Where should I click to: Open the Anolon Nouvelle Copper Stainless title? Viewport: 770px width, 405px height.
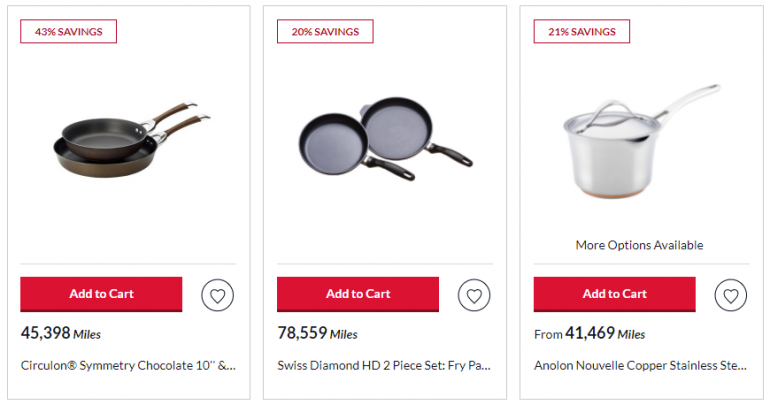[x=640, y=366]
